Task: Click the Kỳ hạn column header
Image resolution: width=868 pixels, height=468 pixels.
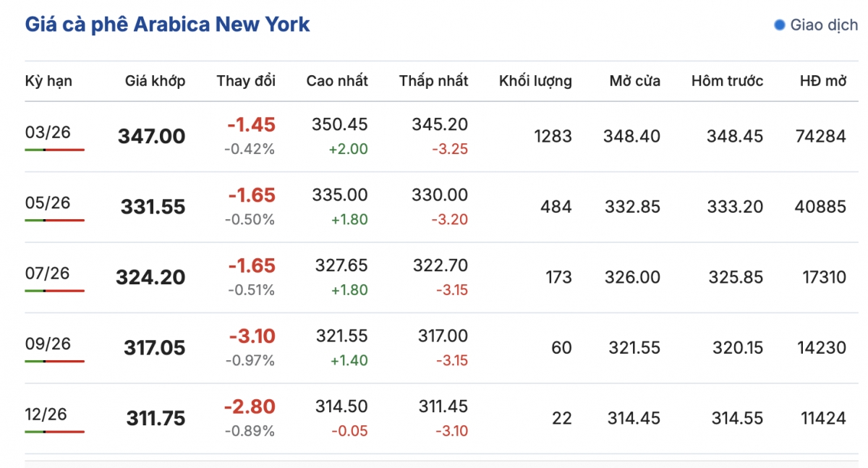Action: [x=48, y=81]
